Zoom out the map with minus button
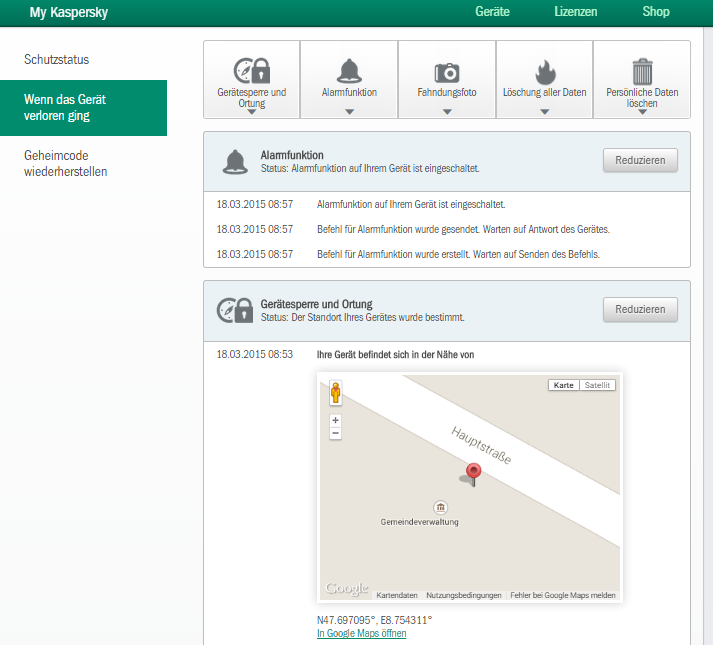 point(336,433)
